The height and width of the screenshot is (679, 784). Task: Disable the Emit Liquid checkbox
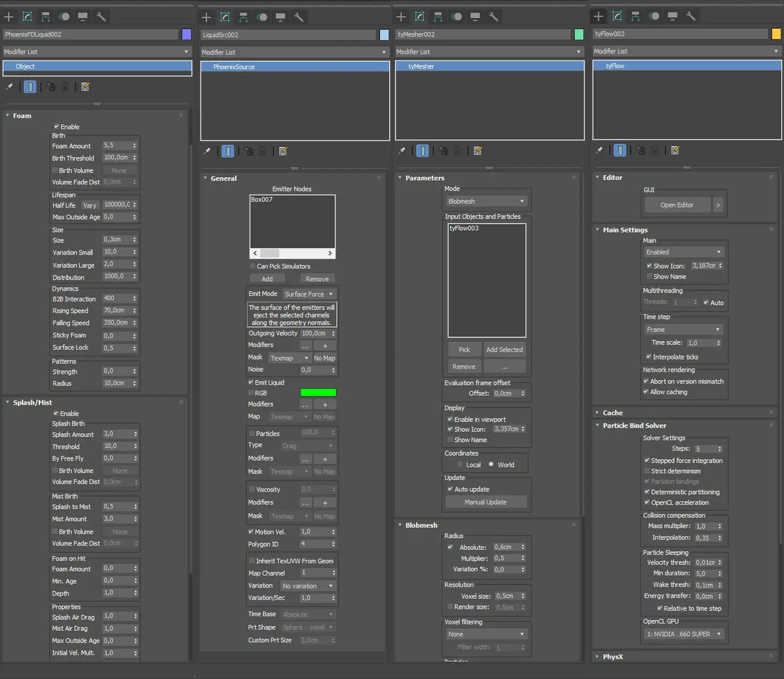click(251, 383)
